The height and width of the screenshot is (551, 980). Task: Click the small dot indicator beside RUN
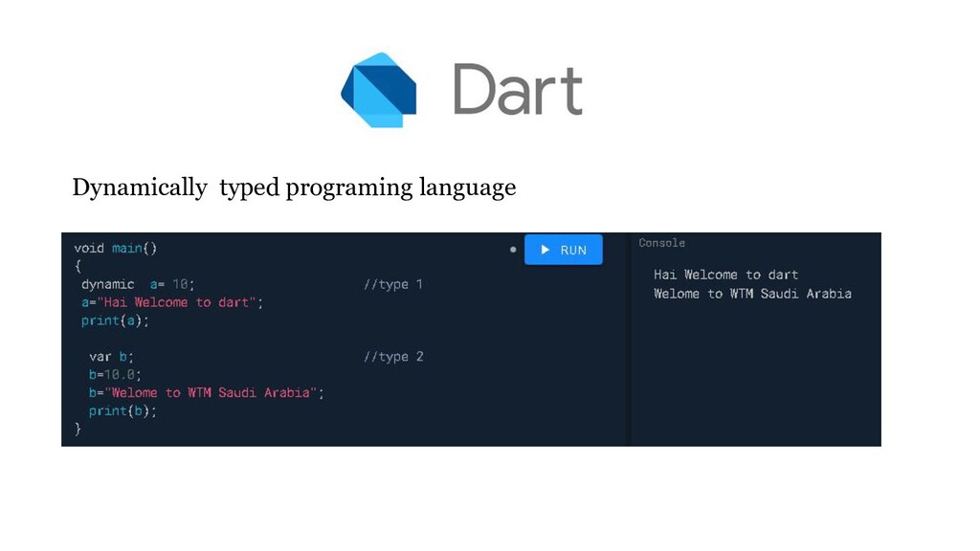513,250
